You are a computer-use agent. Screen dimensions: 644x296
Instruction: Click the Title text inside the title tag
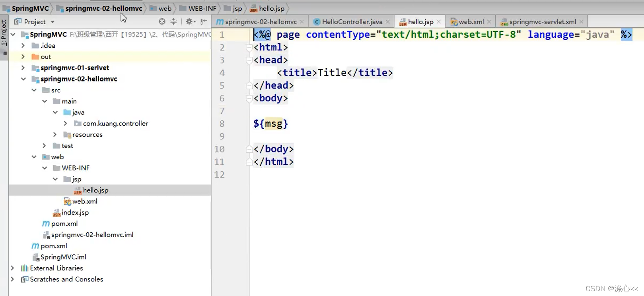(332, 72)
